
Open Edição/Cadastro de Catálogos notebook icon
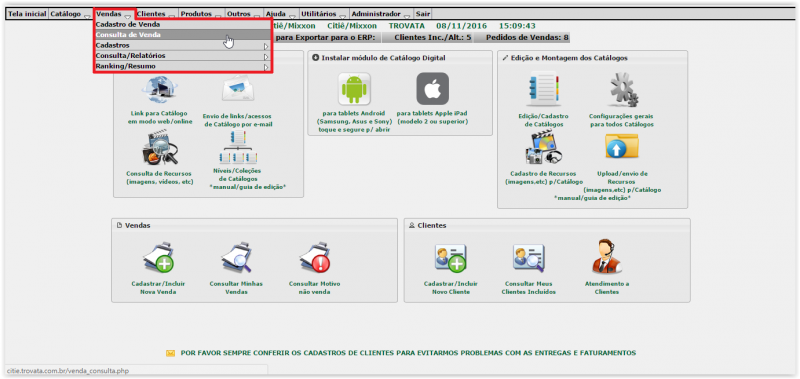543,90
